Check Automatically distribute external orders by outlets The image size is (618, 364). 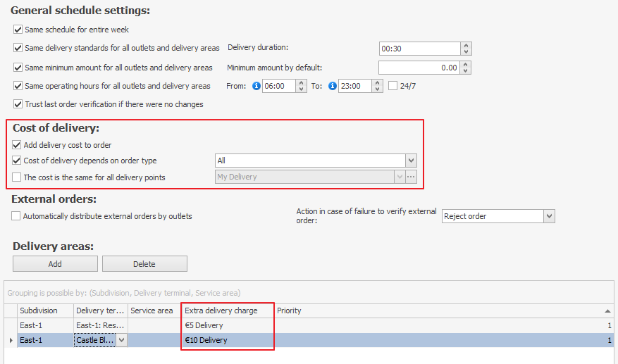pyautogui.click(x=16, y=216)
